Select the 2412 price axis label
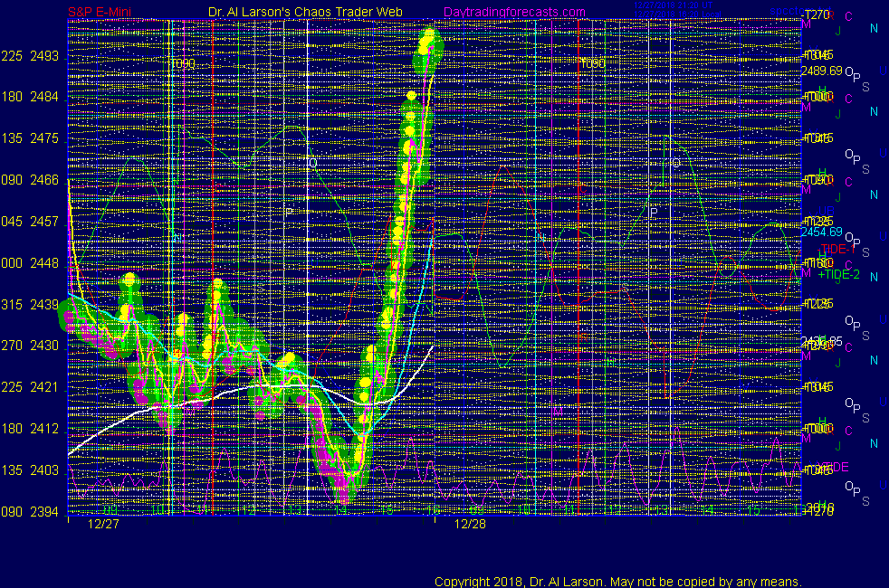Viewport: 889px width, 588px height. [x=44, y=429]
